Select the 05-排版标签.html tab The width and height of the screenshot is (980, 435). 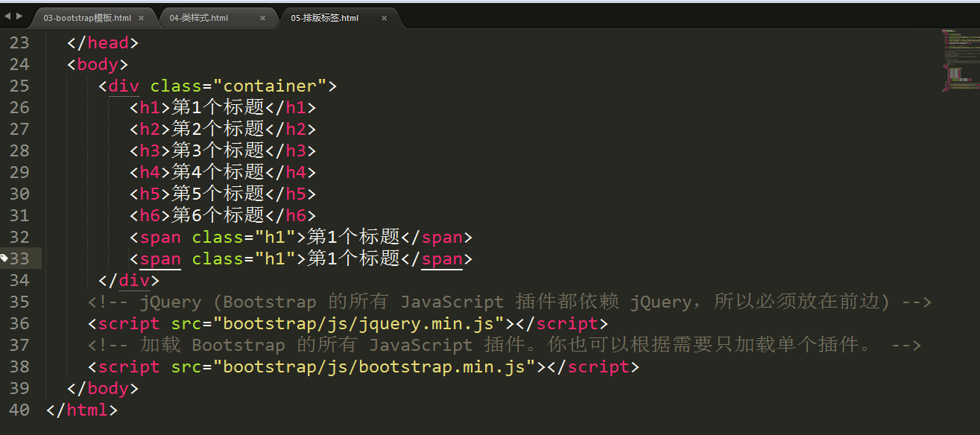[324, 18]
